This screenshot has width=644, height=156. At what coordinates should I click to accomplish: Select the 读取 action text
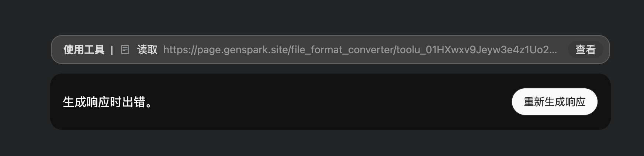pyautogui.click(x=147, y=50)
